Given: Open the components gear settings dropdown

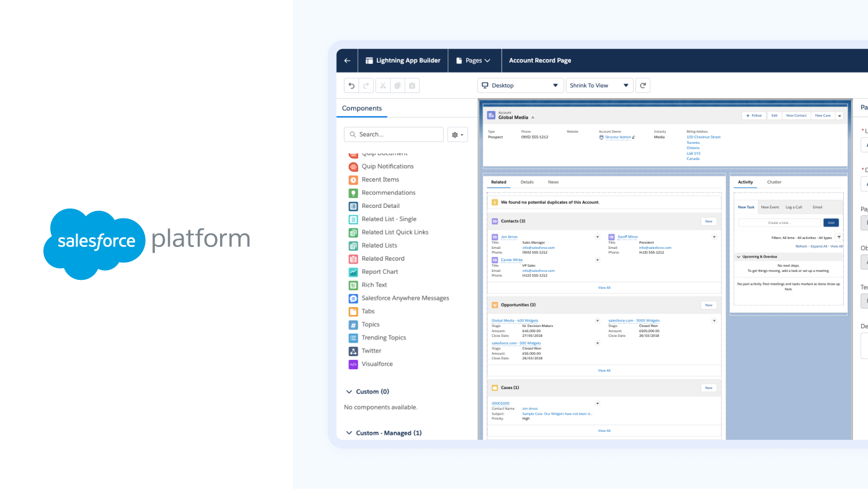Looking at the screenshot, I should coord(458,135).
